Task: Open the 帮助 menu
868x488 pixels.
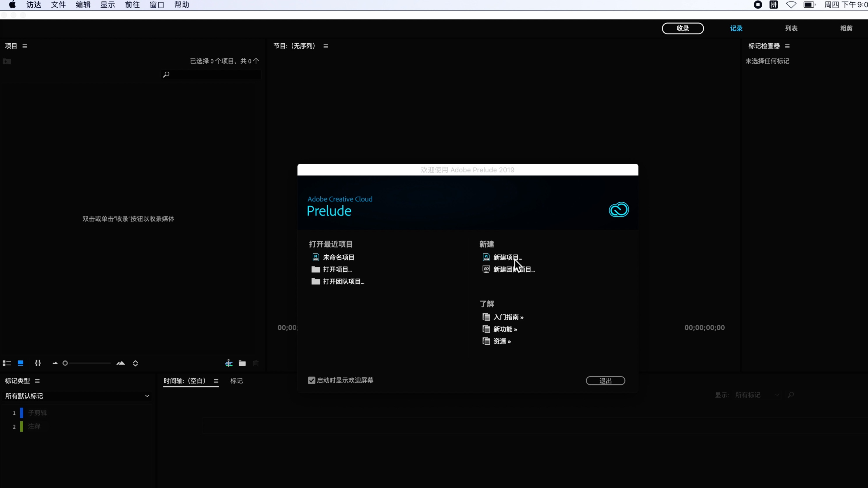Action: click(182, 5)
